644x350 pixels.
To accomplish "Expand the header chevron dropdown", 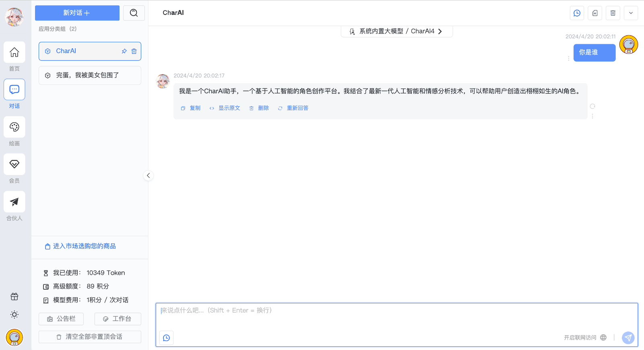I will click(631, 13).
